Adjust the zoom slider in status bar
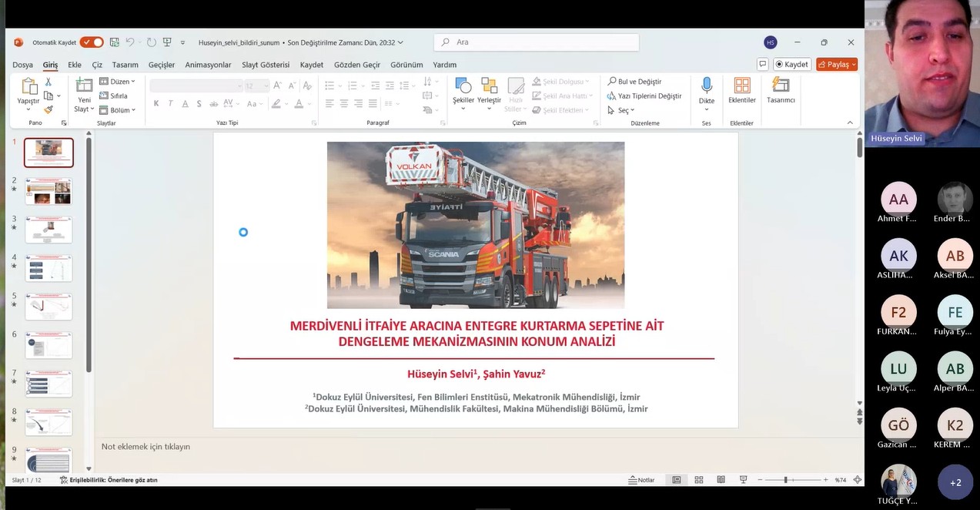This screenshot has height=510, width=980. tap(786, 480)
